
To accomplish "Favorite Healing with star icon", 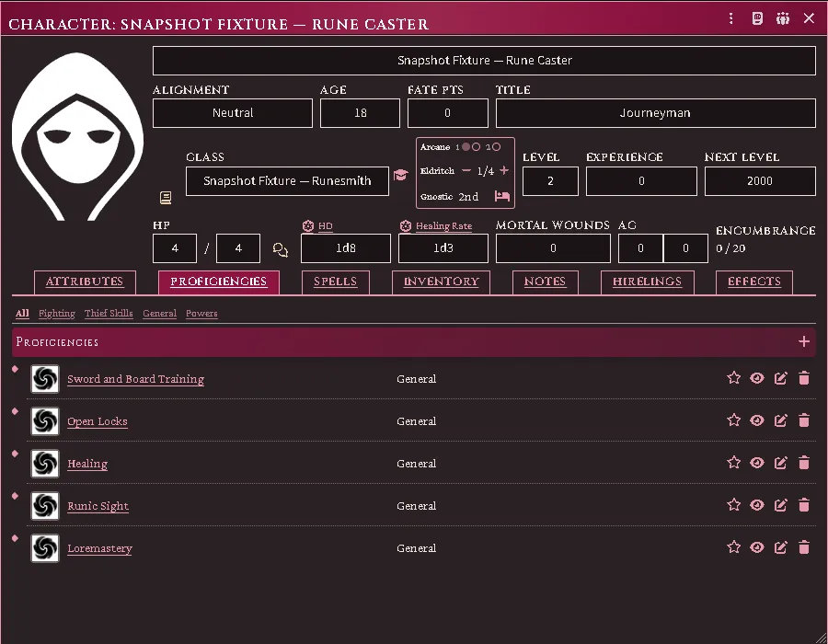I will pos(733,463).
